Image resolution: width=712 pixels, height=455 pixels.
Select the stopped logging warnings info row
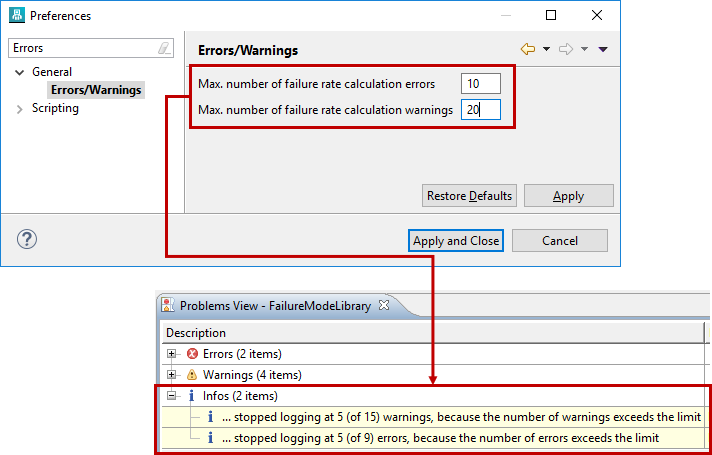(x=460, y=416)
